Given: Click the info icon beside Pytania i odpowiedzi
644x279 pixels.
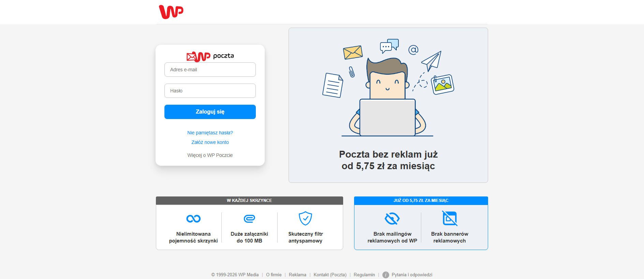Looking at the screenshot, I should tap(386, 275).
